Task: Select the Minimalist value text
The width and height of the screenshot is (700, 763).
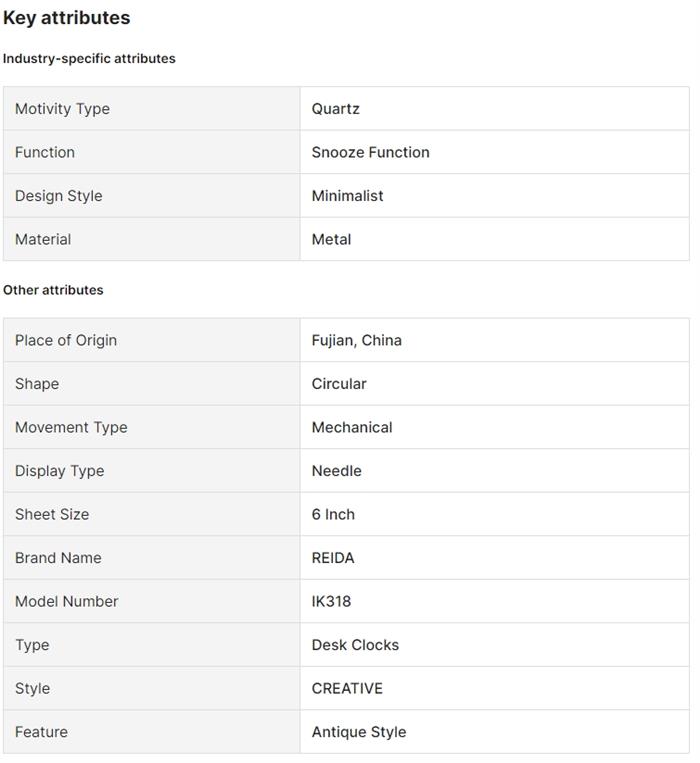Action: click(347, 196)
